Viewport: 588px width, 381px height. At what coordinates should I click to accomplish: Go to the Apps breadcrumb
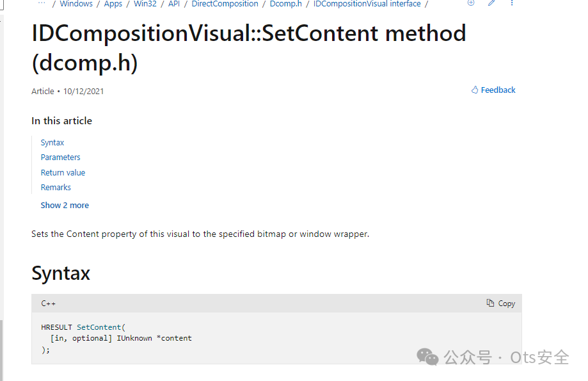point(113,4)
